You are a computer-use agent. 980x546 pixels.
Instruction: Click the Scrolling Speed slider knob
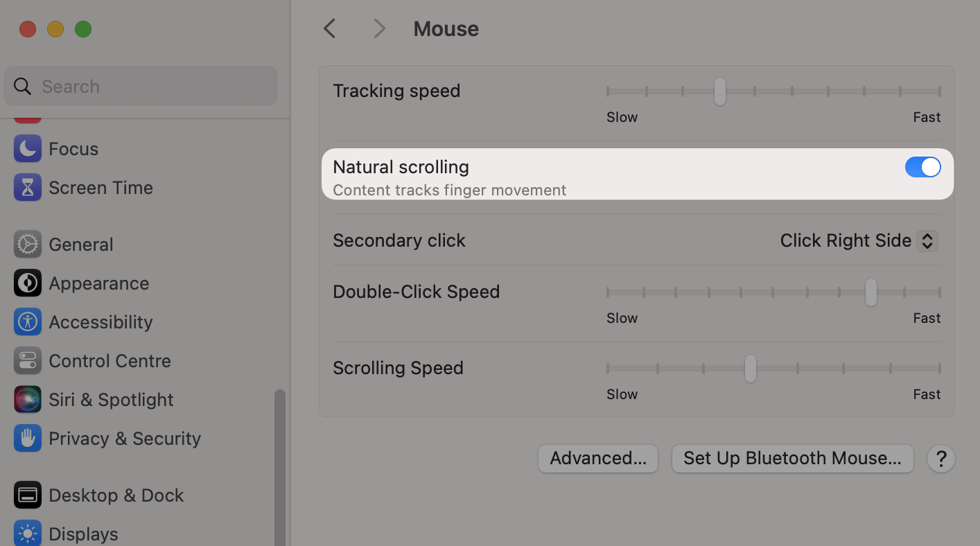(x=750, y=368)
